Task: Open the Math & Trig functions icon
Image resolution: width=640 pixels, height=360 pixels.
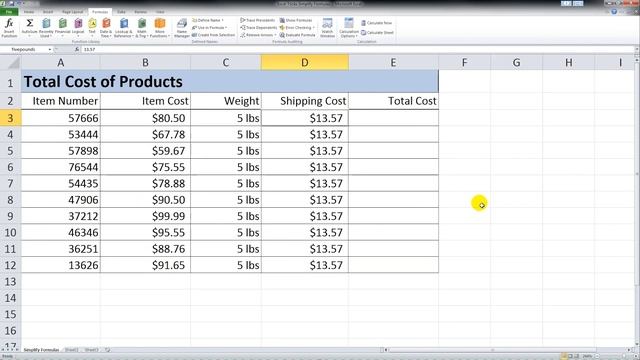Action: [x=142, y=28]
